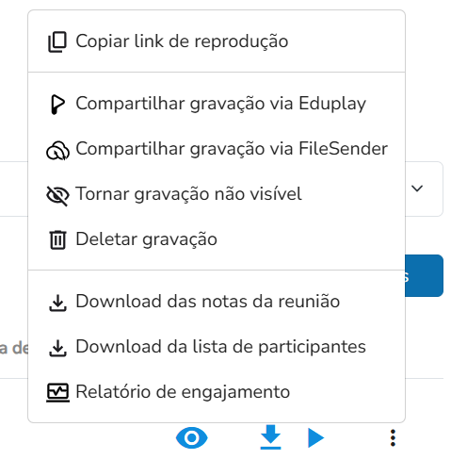Image resolution: width=451 pixels, height=476 pixels.
Task: Play the recording with the blue triangle
Action: (x=315, y=437)
